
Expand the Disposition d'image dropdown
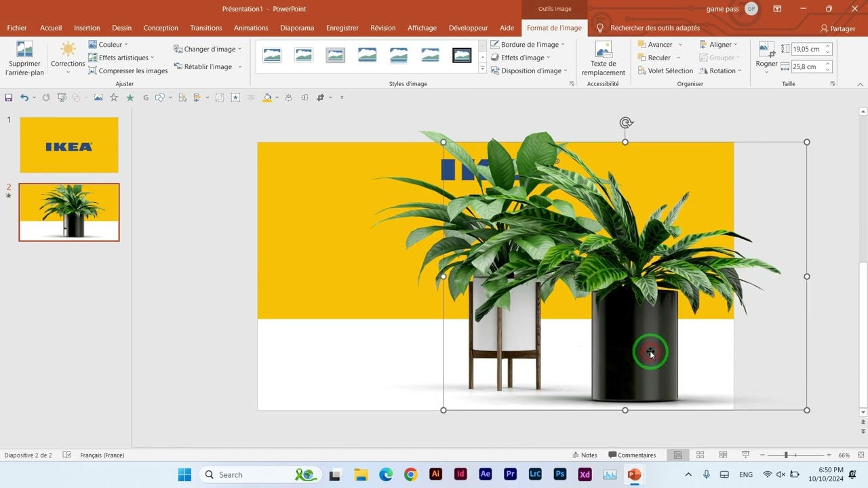point(529,70)
